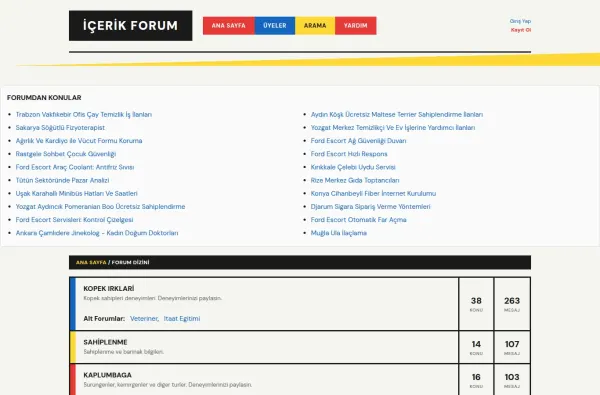This screenshot has height=395, width=600.
Task: Open Ford Escort Hızlı Respons topic
Action: click(x=349, y=154)
